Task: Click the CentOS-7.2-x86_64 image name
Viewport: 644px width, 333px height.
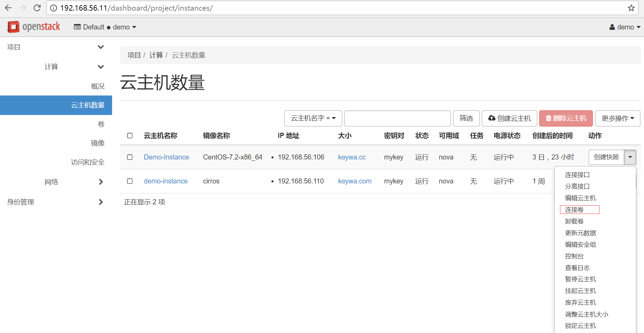Action: [x=232, y=157]
